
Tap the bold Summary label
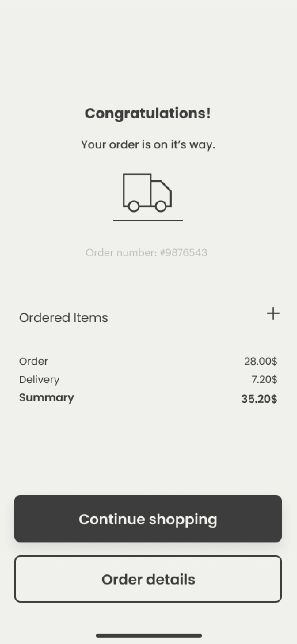(x=47, y=398)
